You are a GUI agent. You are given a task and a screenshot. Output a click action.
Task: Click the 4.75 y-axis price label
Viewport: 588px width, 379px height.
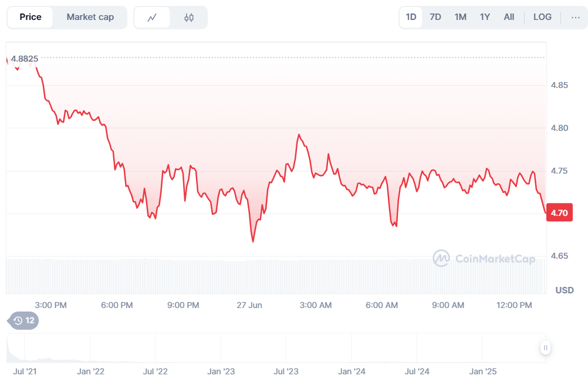[559, 171]
